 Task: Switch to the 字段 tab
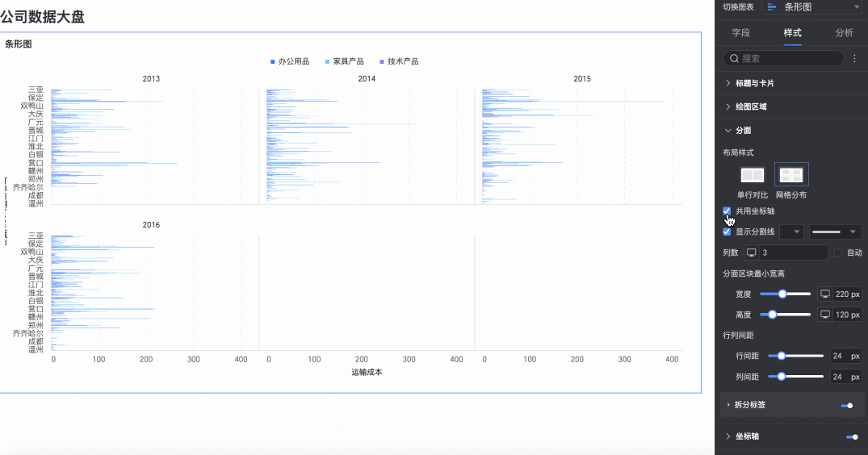tap(740, 33)
